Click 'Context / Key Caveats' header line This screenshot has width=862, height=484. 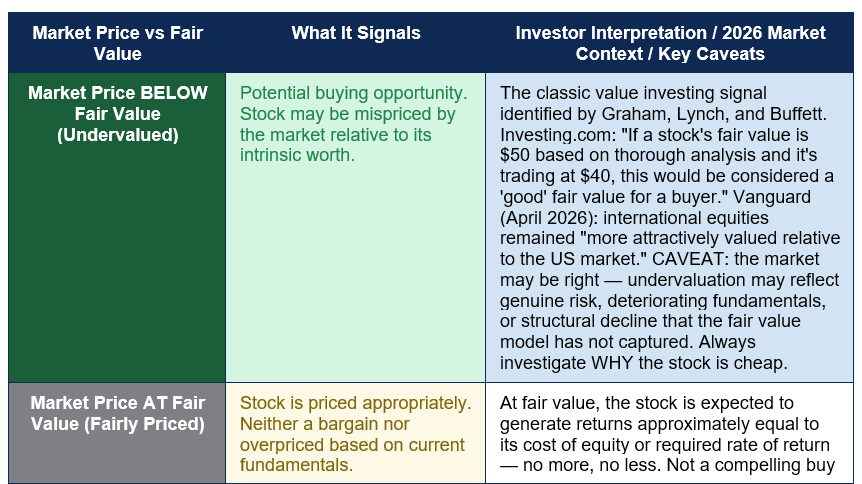[x=670, y=54]
